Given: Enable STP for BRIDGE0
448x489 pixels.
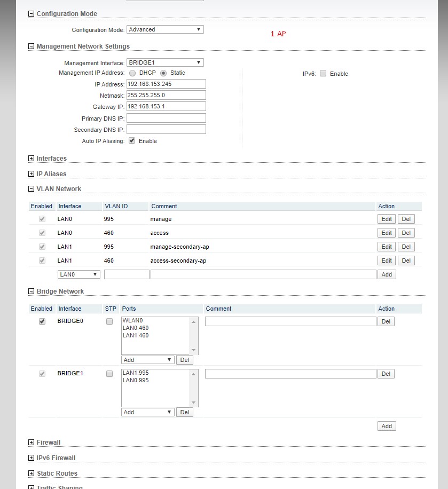Looking at the screenshot, I should pos(109,321).
